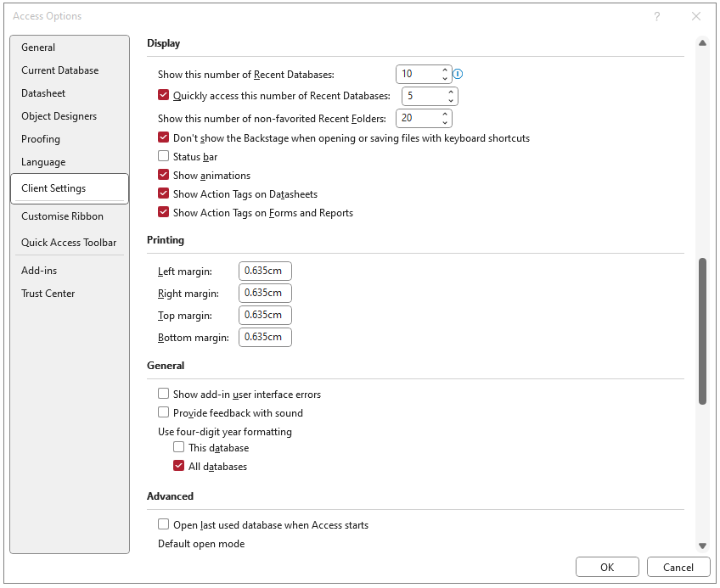This screenshot has height=588, width=720.
Task: Check This database four-digit year option
Action: [179, 448]
